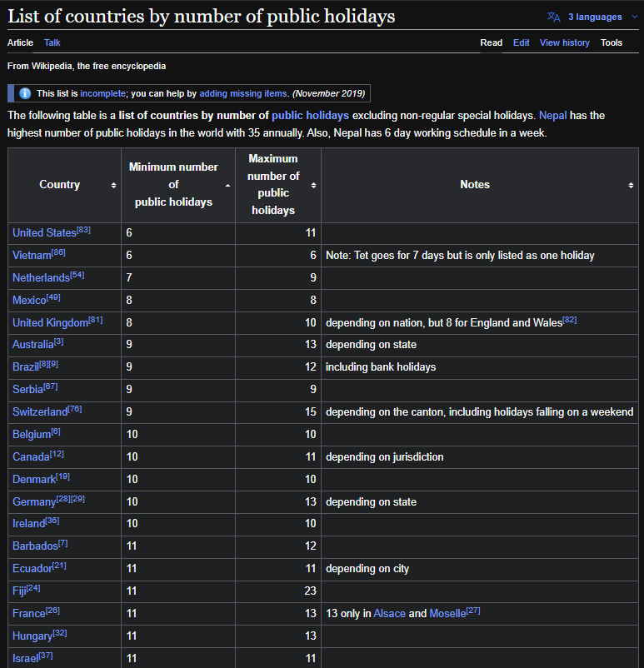Sort table by Country column arrows
This screenshot has width=644, height=668.
[113, 185]
